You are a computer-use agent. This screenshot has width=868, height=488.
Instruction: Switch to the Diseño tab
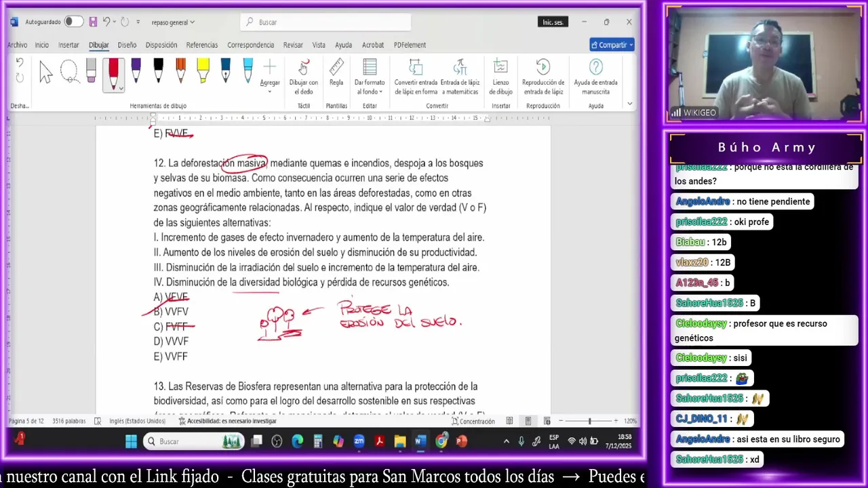click(x=127, y=45)
